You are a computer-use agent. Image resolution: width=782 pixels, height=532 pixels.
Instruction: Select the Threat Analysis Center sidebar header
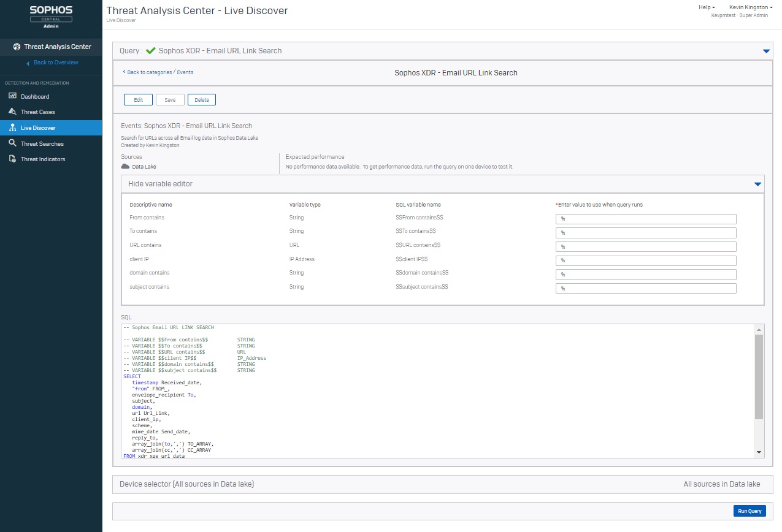[51, 47]
